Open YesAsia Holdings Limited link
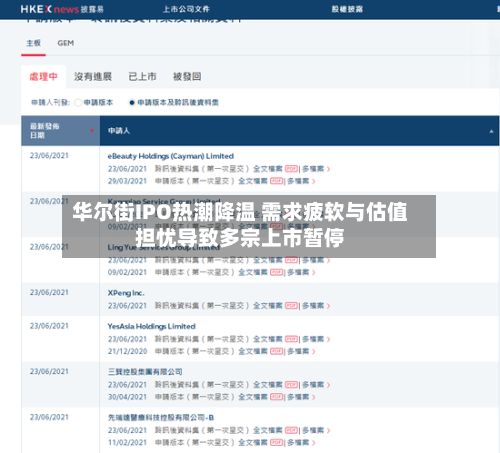Screen dimensions: 500x453 (x=151, y=326)
